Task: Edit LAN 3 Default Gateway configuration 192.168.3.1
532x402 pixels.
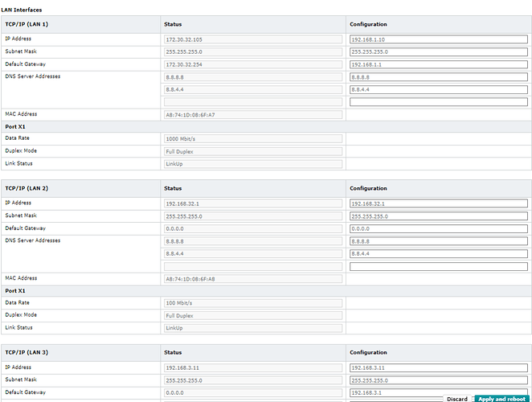Action: pyautogui.click(x=438, y=393)
